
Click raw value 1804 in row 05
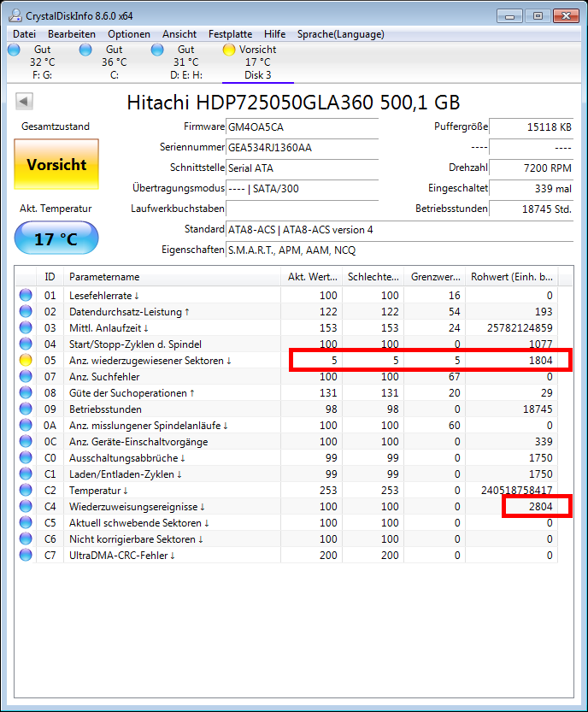[540, 360]
